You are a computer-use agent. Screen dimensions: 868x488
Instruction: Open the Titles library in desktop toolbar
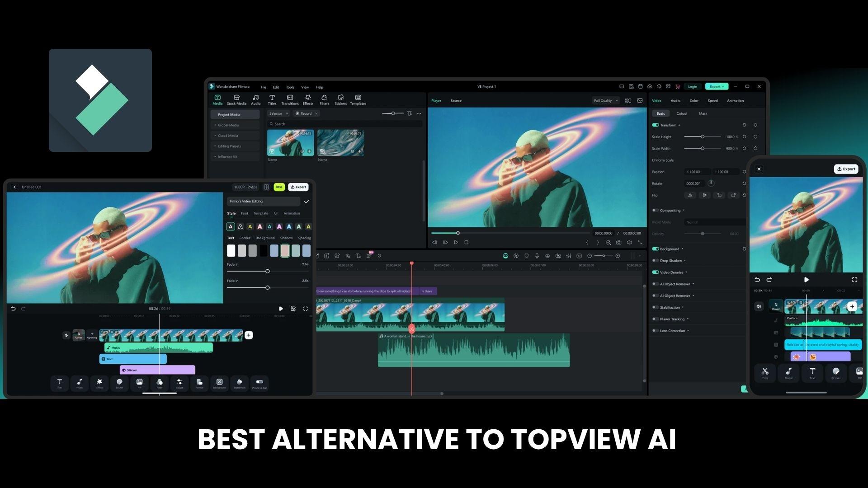pos(272,100)
